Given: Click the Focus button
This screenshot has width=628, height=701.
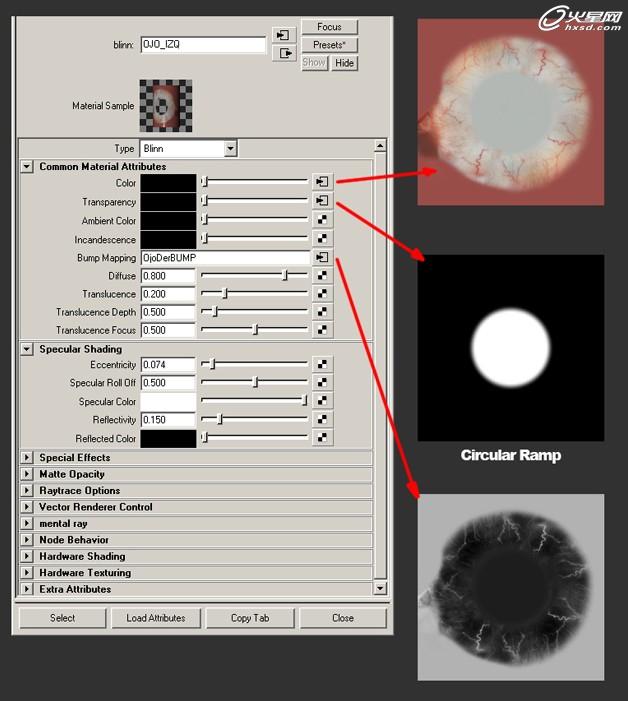Looking at the screenshot, I should 329,27.
